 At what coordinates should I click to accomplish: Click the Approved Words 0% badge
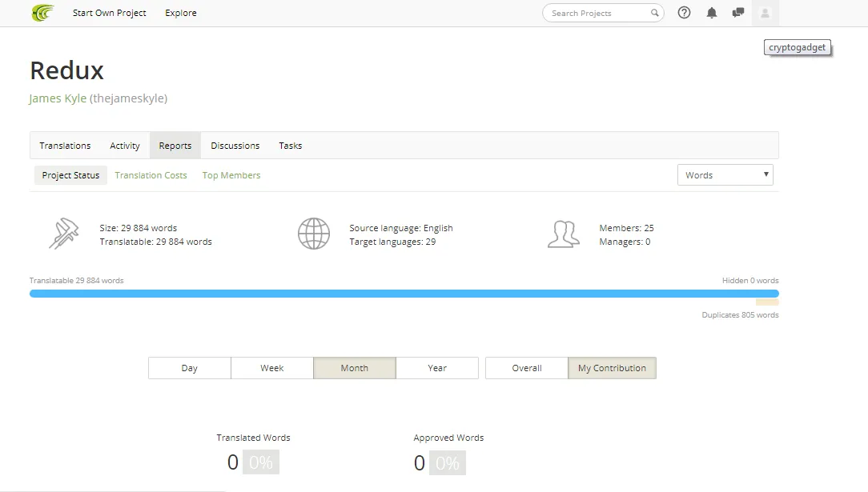click(x=448, y=462)
